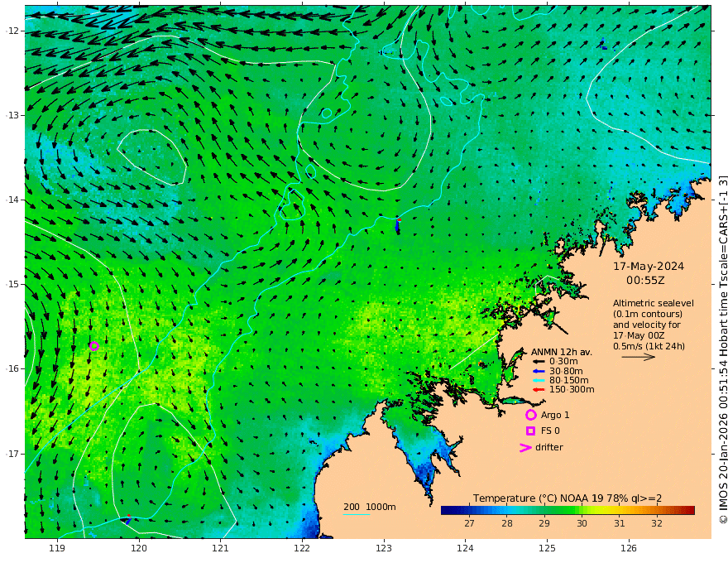Viewport: 728px width, 563px height.
Task: Click the Argo 1 legend label
Action: (x=555, y=416)
